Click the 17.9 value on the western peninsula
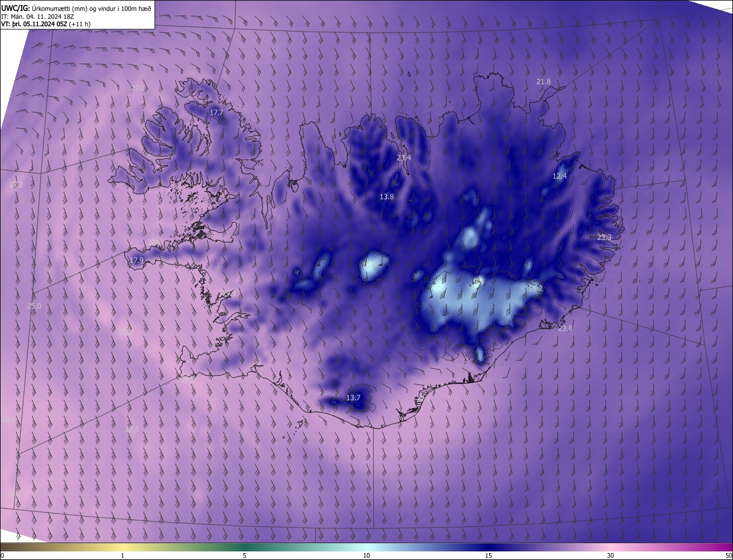 [x=136, y=260]
